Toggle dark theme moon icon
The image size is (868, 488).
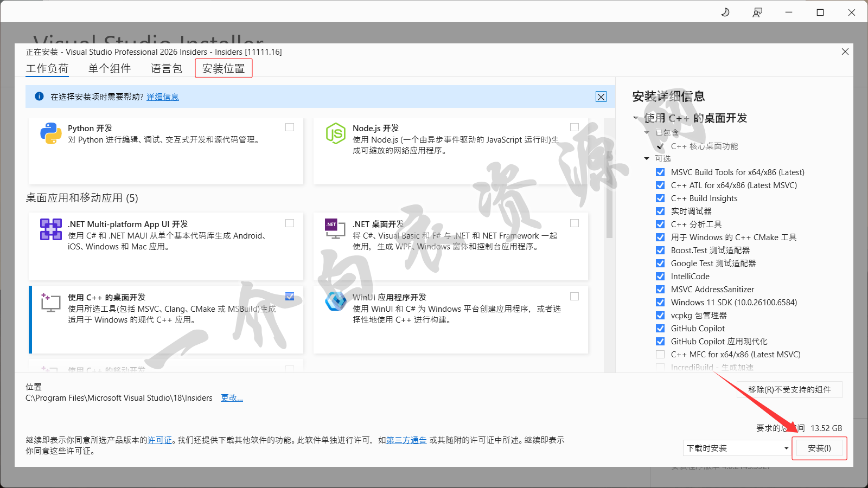tap(725, 12)
